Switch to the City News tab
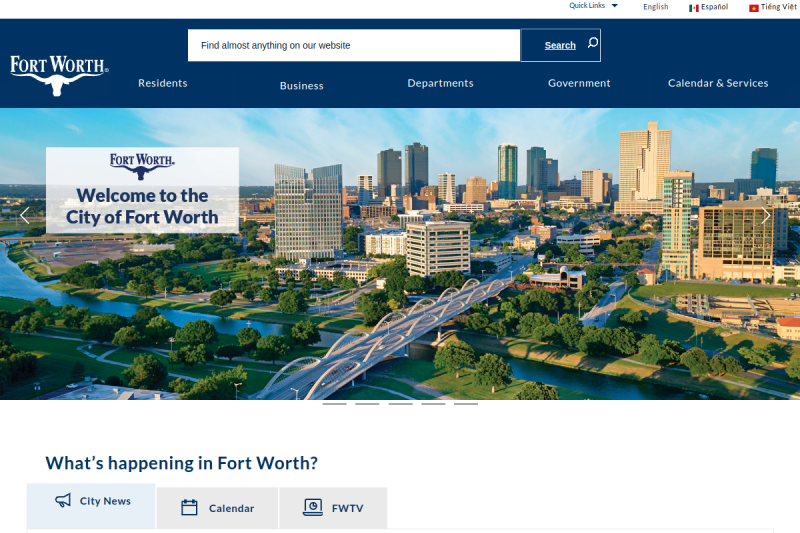The height and width of the screenshot is (533, 800). pyautogui.click(x=91, y=506)
